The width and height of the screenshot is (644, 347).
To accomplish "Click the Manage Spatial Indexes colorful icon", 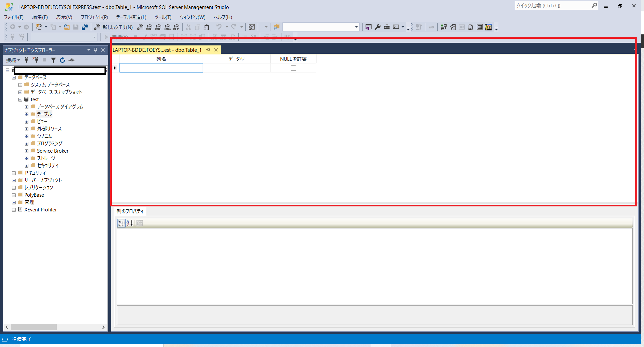I will (488, 27).
